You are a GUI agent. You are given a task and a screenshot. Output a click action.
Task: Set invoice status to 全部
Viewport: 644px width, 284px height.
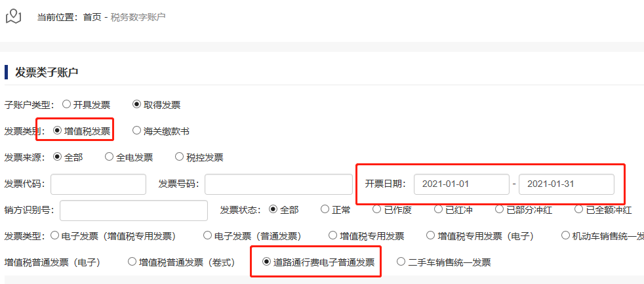(273, 210)
